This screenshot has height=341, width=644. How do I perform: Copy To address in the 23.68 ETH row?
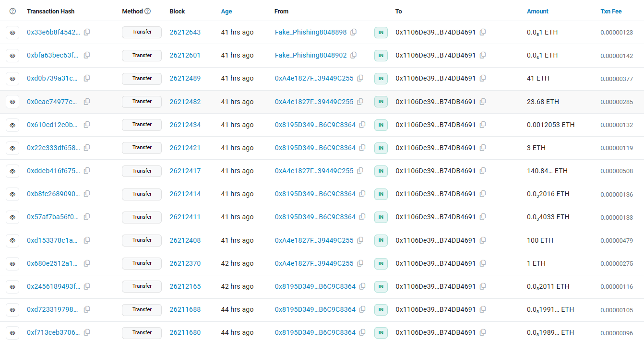(x=483, y=102)
